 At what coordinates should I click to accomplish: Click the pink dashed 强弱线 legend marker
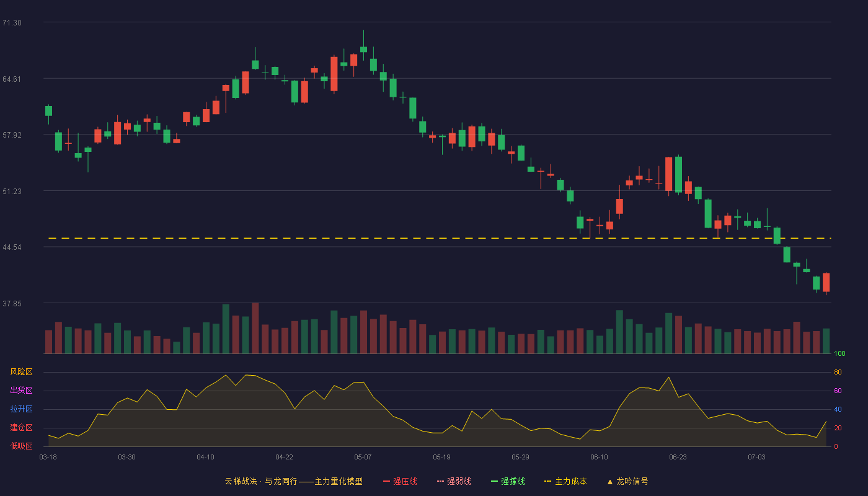(x=440, y=481)
